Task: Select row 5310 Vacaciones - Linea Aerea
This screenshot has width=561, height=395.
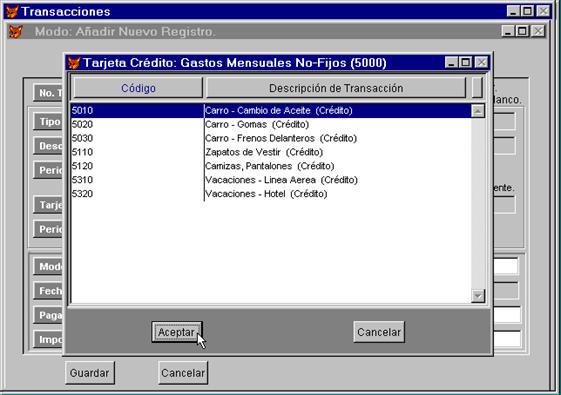Action: pyautogui.click(x=271, y=180)
